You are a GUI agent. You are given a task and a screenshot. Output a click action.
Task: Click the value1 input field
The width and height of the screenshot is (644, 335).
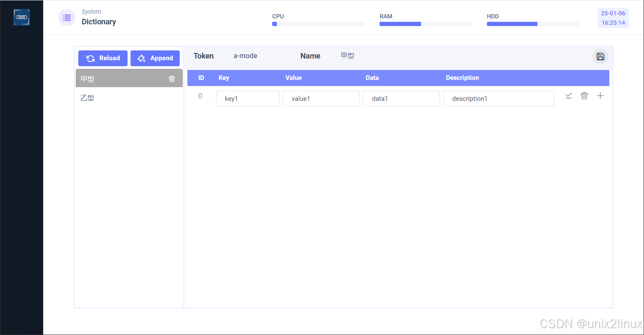[x=321, y=98]
